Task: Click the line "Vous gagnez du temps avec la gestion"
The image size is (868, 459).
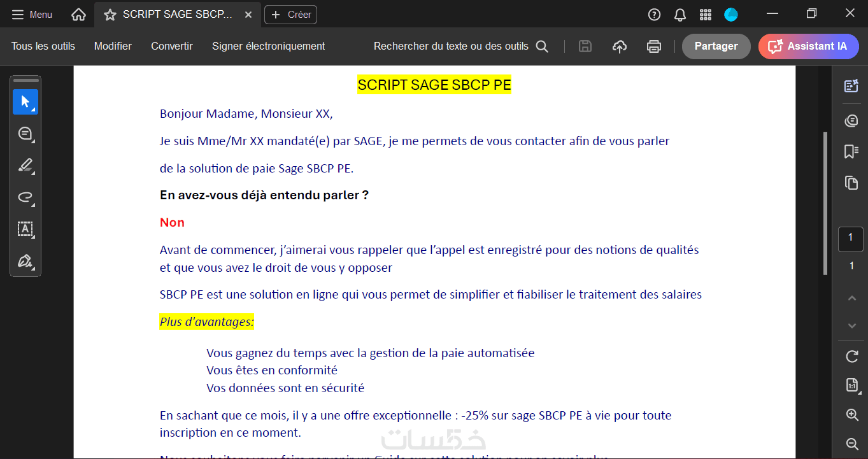Action: [371, 353]
